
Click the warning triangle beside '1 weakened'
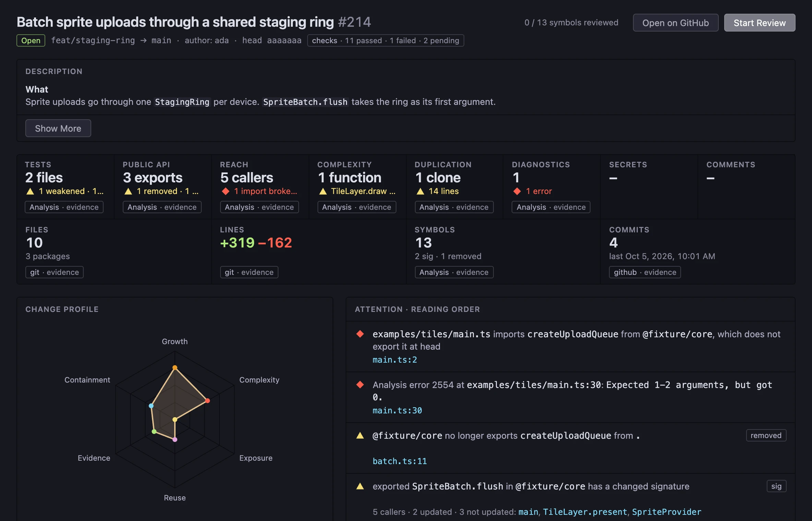click(x=30, y=191)
